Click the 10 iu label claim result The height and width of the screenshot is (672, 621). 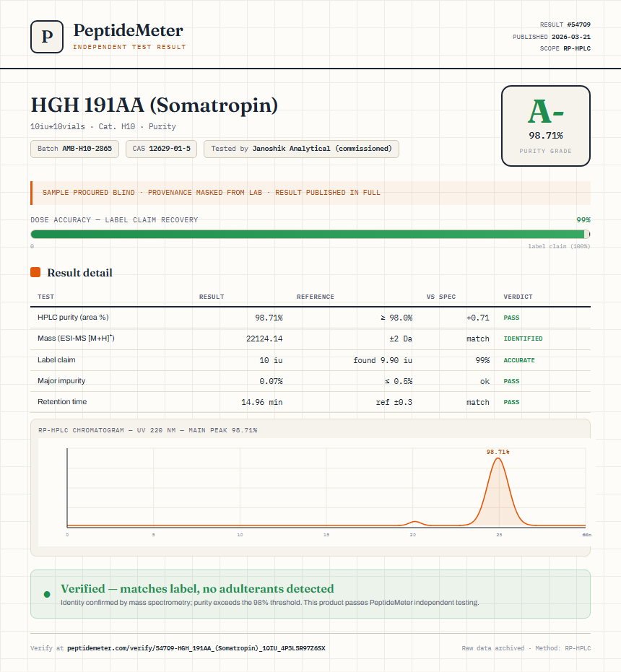click(x=271, y=360)
